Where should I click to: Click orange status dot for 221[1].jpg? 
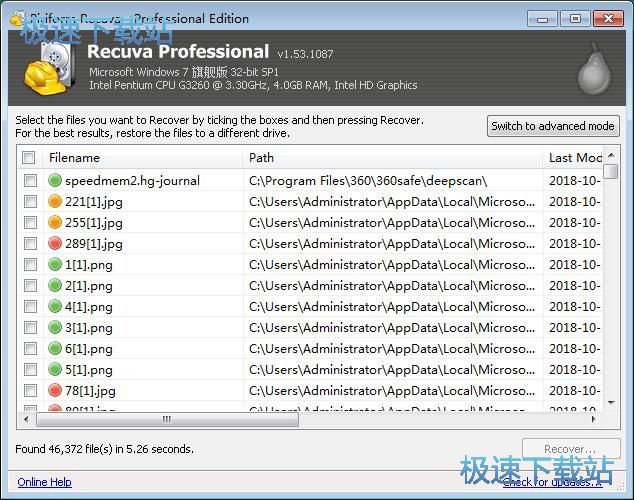[55, 201]
